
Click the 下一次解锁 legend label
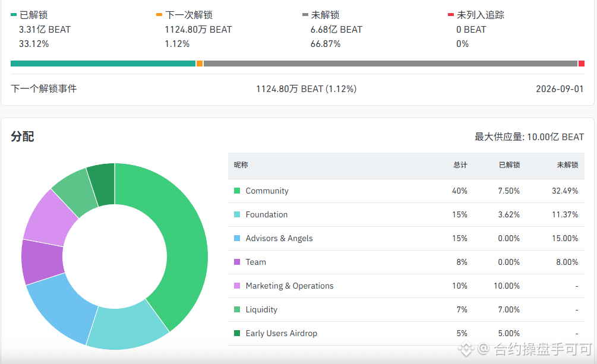pyautogui.click(x=189, y=15)
